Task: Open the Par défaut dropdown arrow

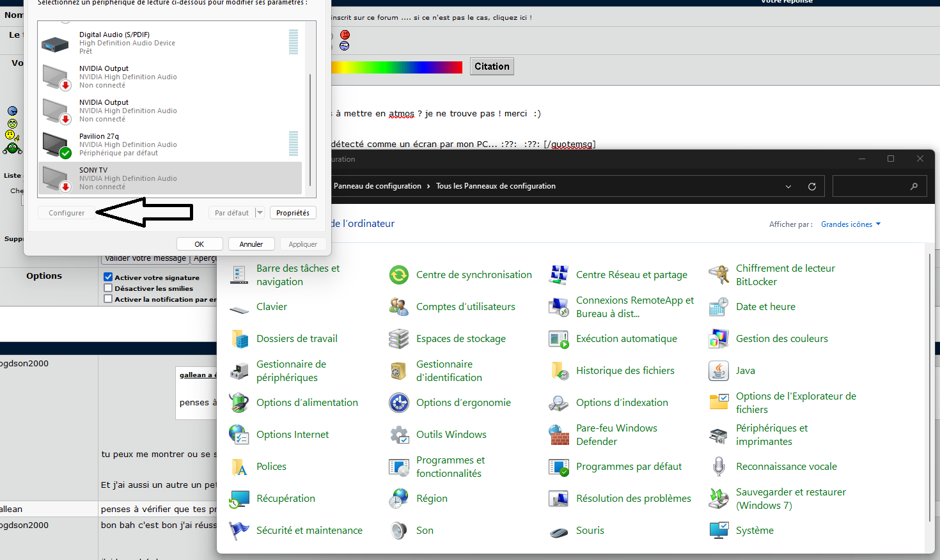Action: (260, 213)
